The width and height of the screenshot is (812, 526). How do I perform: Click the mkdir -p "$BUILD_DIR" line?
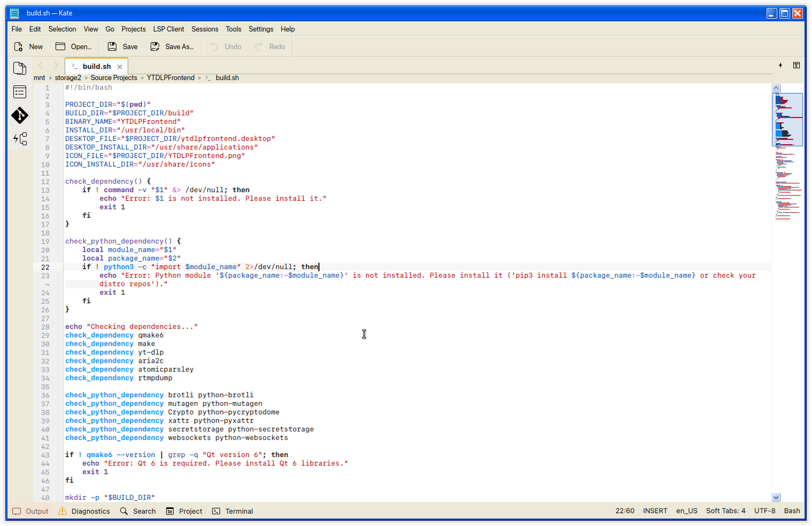[x=110, y=498]
